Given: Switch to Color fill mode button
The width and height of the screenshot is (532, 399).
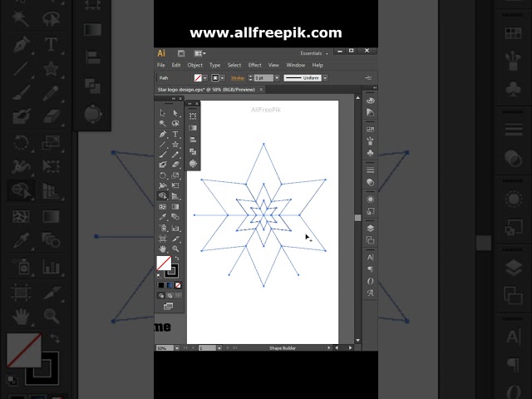Looking at the screenshot, I should point(161,285).
